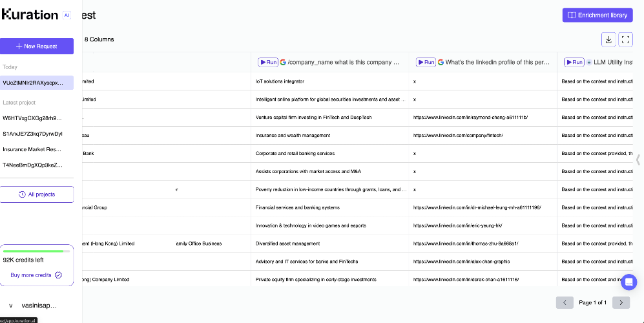The image size is (644, 323).
Task: Click the AI badge next to the Kuration logo
Action: (x=67, y=16)
